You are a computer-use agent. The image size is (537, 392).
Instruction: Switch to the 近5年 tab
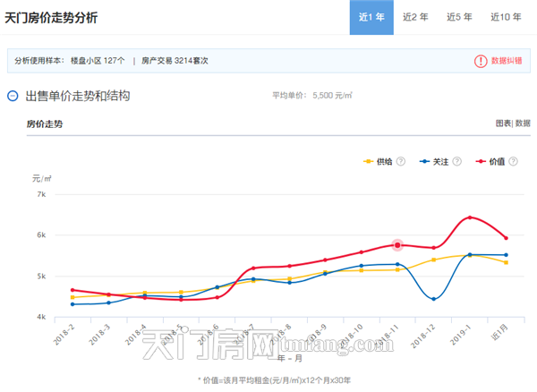[x=459, y=17]
